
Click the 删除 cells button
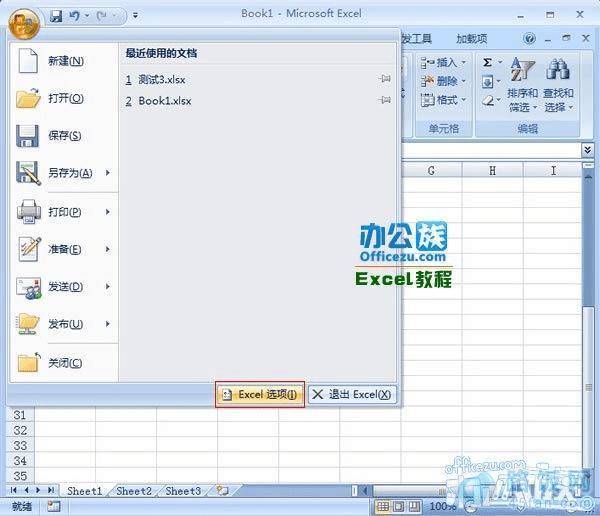point(443,81)
